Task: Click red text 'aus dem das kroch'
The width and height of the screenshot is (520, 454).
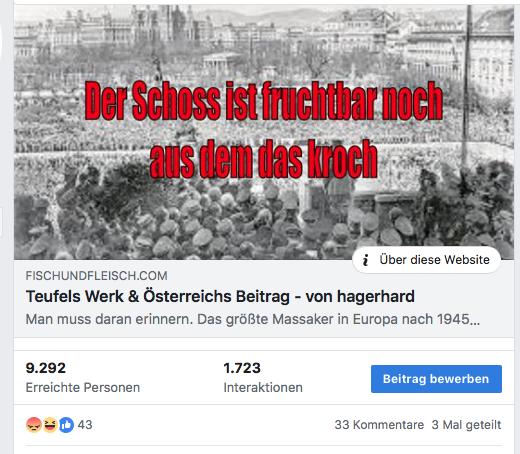Action: click(x=263, y=159)
